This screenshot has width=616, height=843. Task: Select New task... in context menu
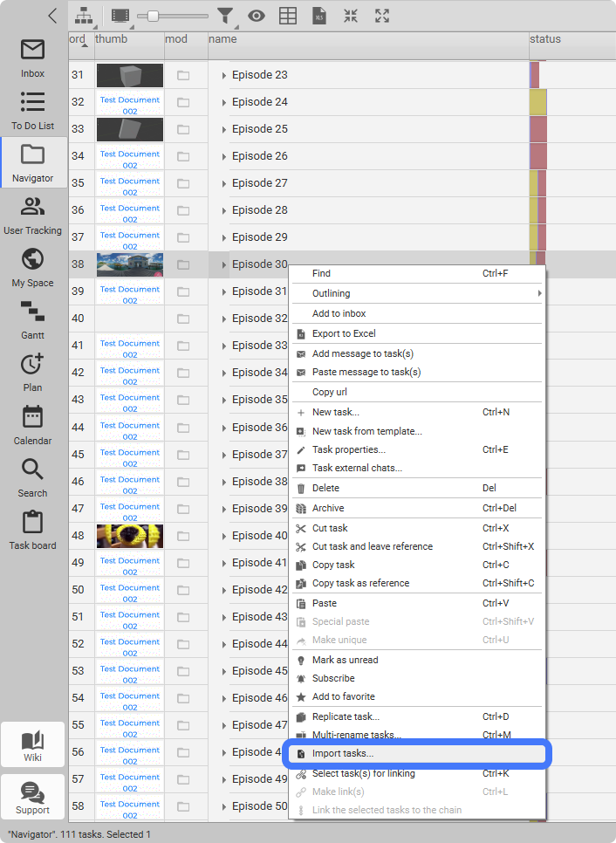[417, 413]
